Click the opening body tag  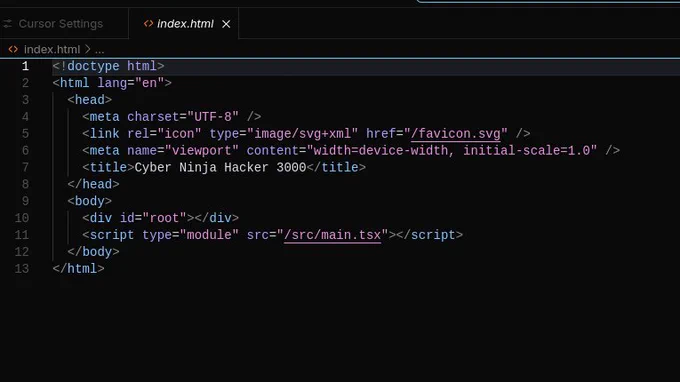89,202
